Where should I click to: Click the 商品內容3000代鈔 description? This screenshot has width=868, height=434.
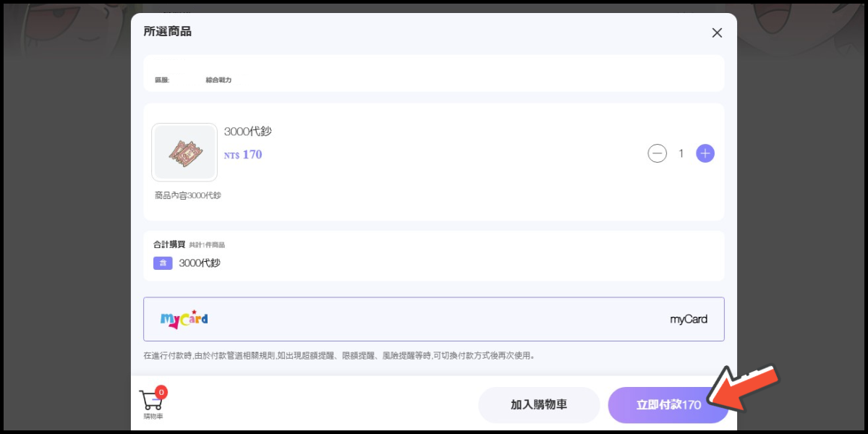187,195
